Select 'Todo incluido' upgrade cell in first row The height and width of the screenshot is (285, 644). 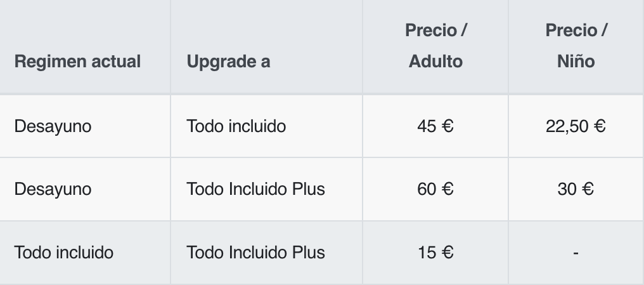click(236, 126)
